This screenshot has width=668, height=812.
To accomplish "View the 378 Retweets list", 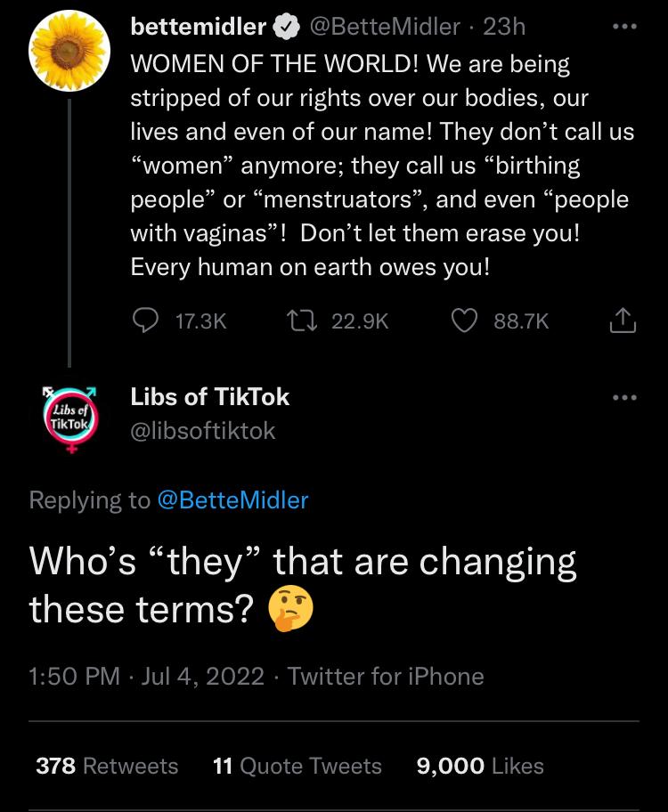I will [x=107, y=766].
